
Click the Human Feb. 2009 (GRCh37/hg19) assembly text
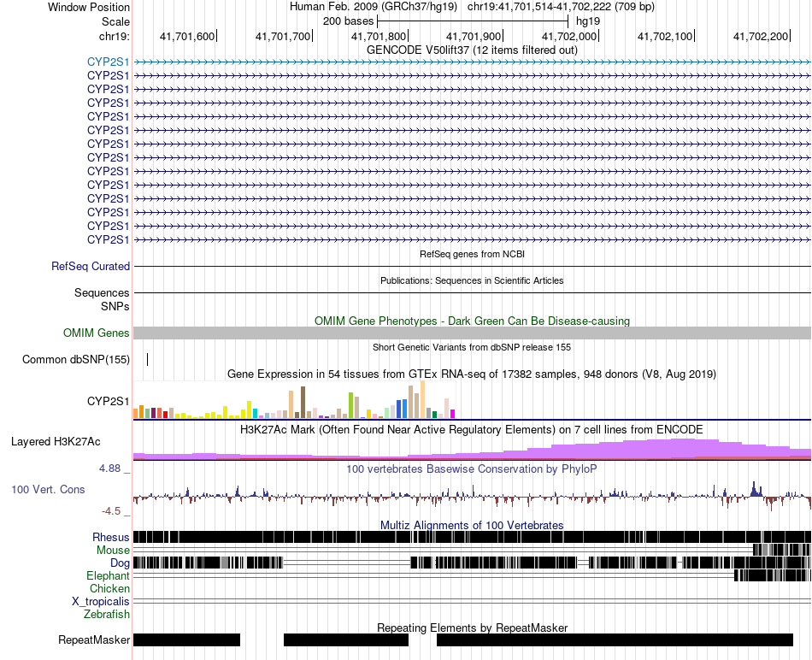[x=373, y=7]
